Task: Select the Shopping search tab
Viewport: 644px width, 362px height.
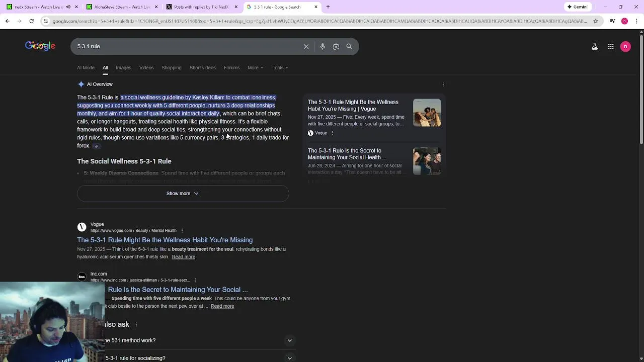Action: pyautogui.click(x=172, y=68)
